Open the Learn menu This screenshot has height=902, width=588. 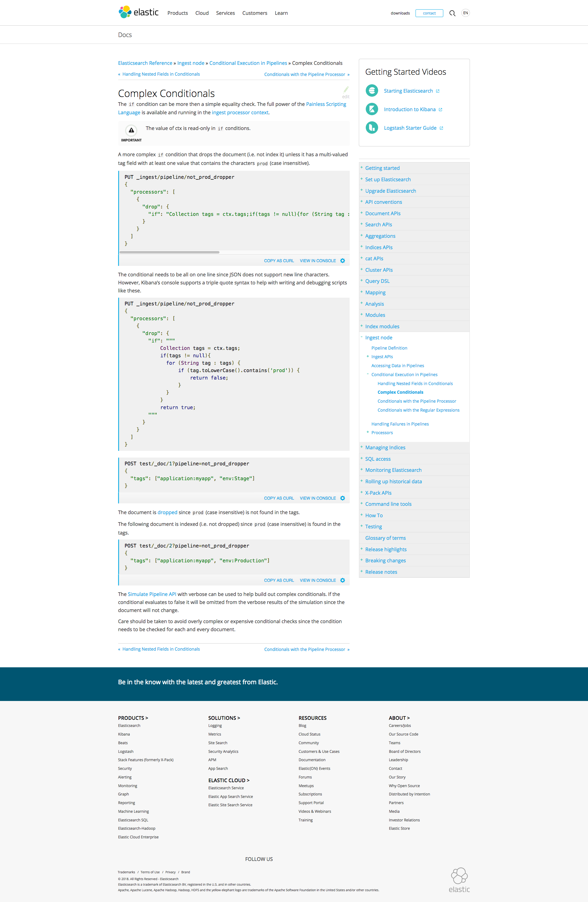[x=281, y=13]
